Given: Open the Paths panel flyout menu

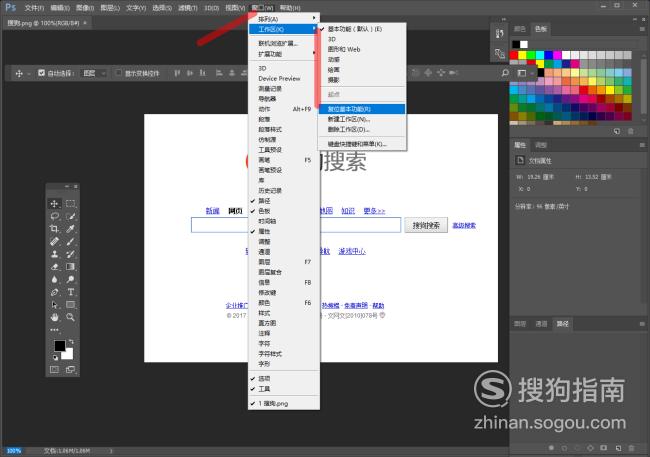Looking at the screenshot, I should [x=642, y=324].
